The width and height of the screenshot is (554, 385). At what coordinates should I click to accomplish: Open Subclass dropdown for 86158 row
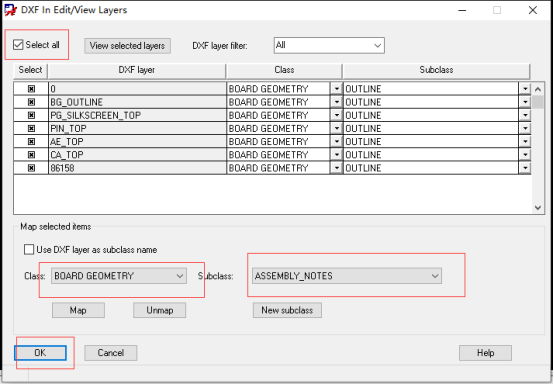tap(525, 168)
